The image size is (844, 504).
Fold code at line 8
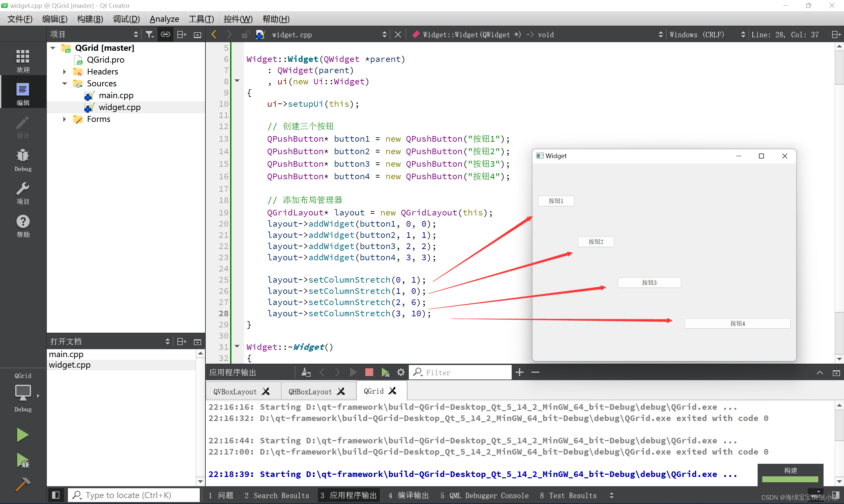pyautogui.click(x=237, y=81)
